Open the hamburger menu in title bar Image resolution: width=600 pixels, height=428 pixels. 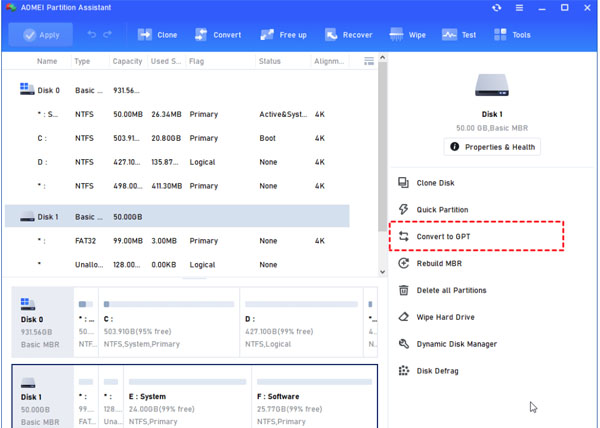[x=519, y=8]
